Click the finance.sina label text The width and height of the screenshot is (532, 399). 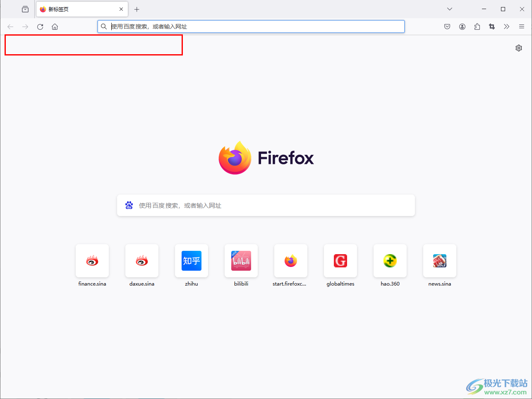(92, 284)
